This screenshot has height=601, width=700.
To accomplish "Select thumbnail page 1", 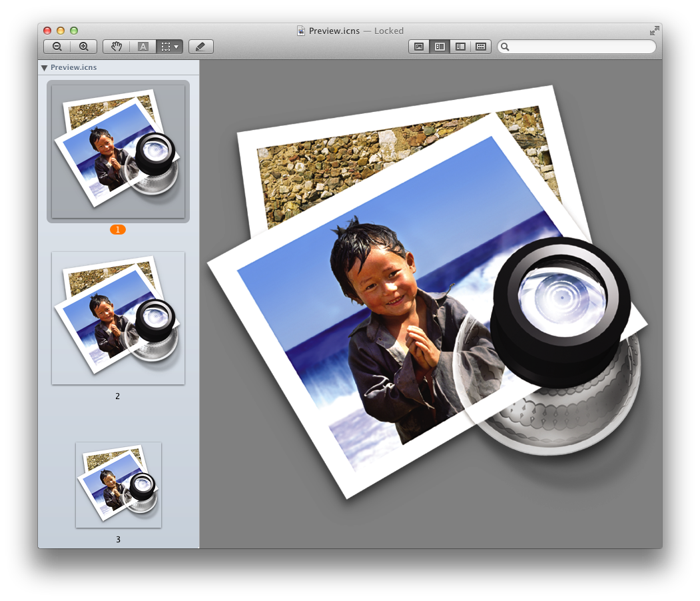I will [119, 151].
